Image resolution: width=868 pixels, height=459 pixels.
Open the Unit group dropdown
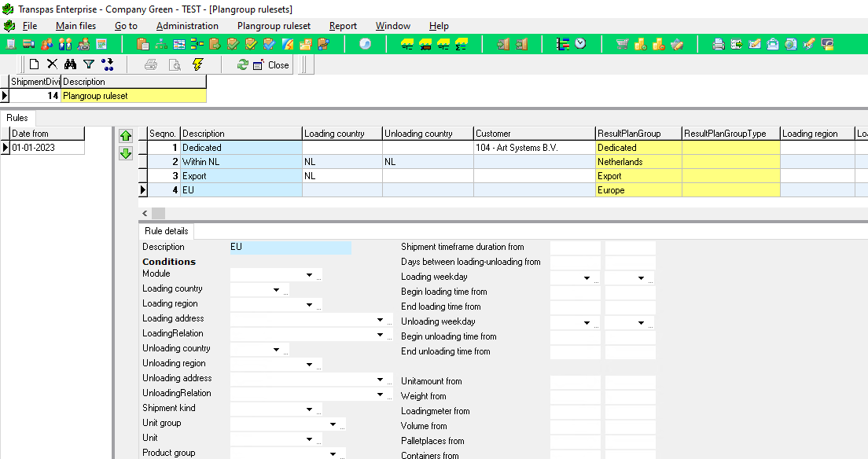(x=333, y=424)
